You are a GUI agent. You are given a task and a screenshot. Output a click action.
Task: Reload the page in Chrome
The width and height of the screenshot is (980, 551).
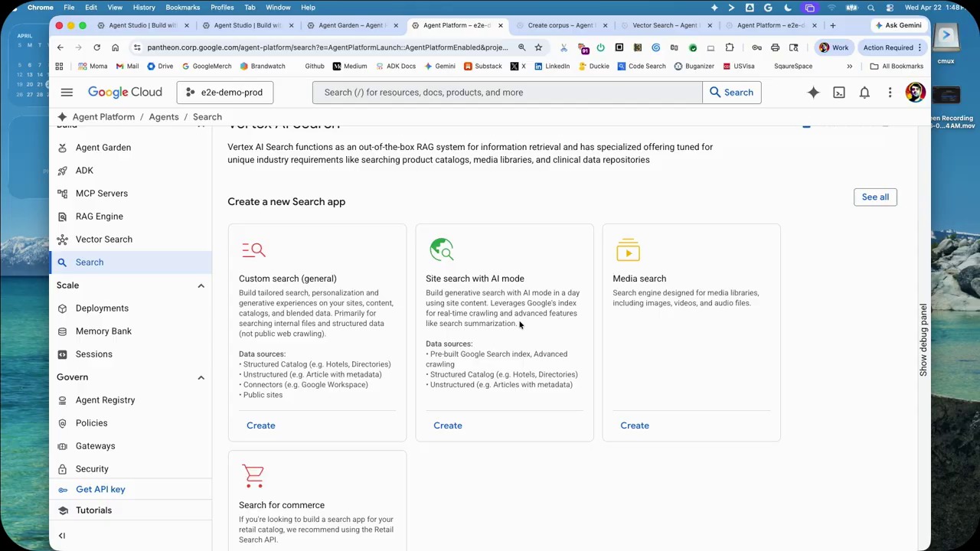(x=96, y=47)
